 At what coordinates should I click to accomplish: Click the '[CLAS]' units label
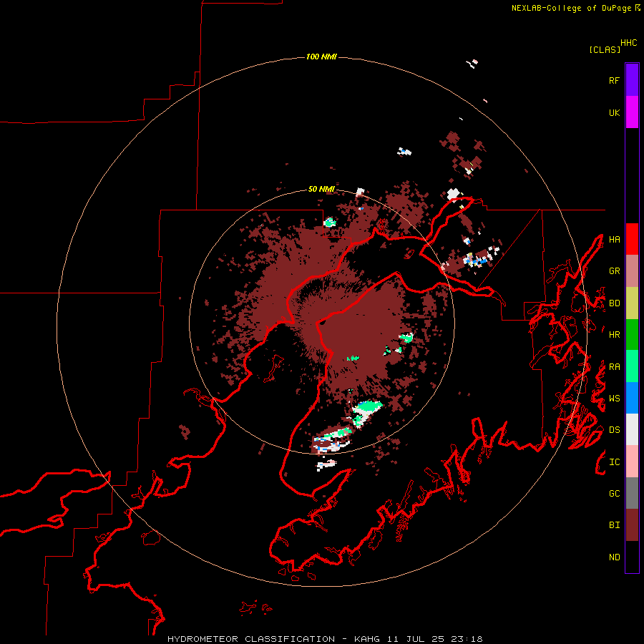[x=605, y=49]
